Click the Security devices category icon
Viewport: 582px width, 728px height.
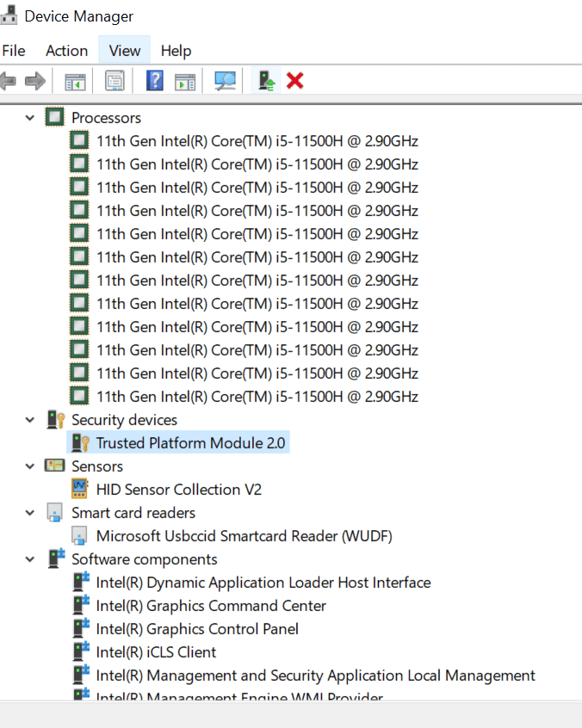(x=55, y=419)
